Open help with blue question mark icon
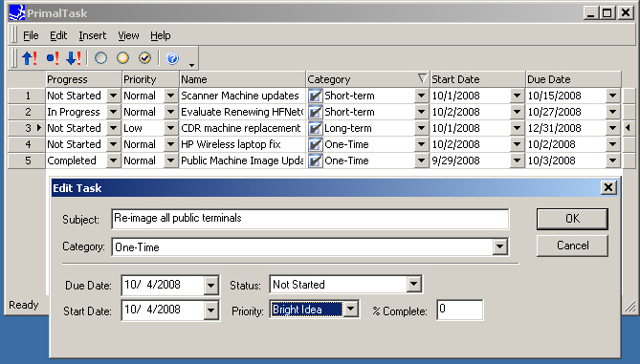The width and height of the screenshot is (640, 364). point(172,58)
